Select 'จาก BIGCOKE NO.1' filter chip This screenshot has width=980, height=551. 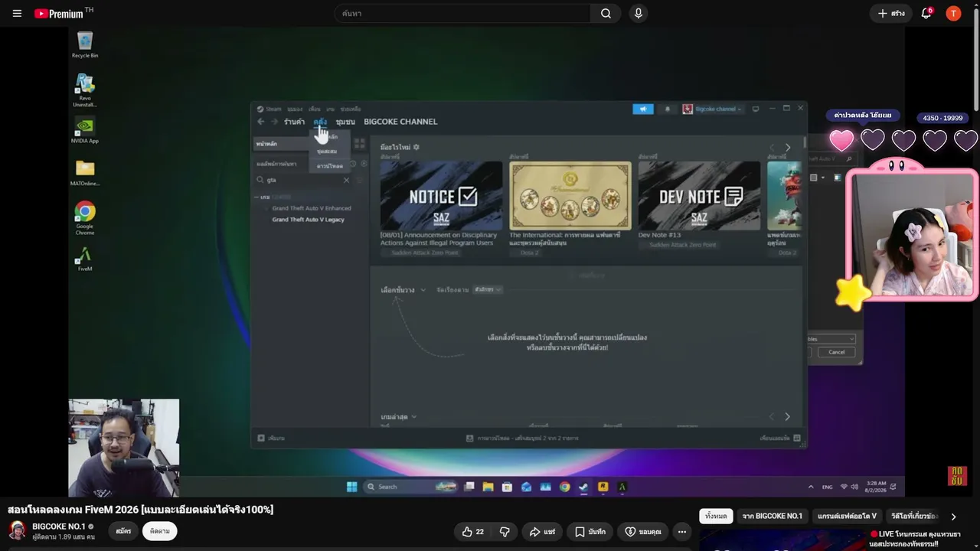click(772, 516)
